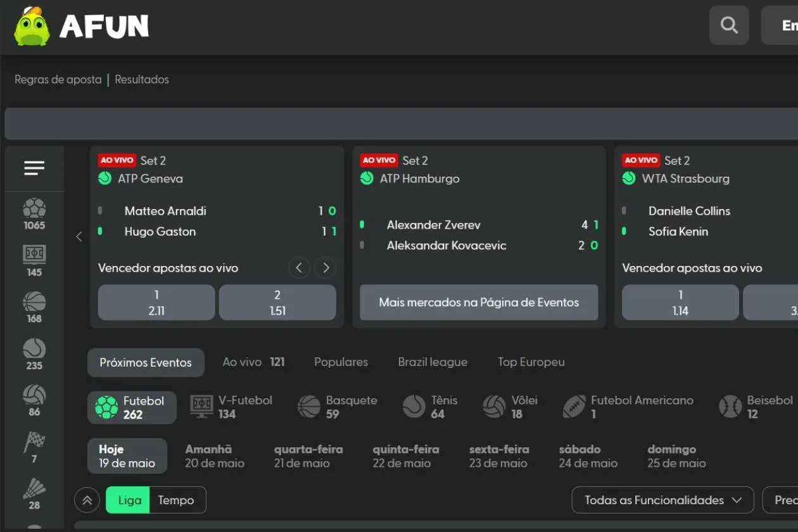Switch to the Ao vivo tab

(253, 362)
